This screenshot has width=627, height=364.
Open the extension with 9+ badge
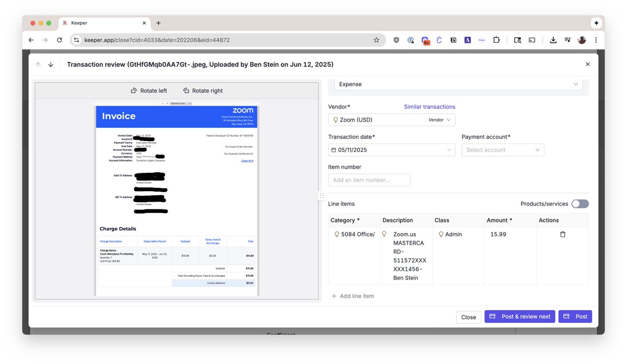pyautogui.click(x=425, y=40)
